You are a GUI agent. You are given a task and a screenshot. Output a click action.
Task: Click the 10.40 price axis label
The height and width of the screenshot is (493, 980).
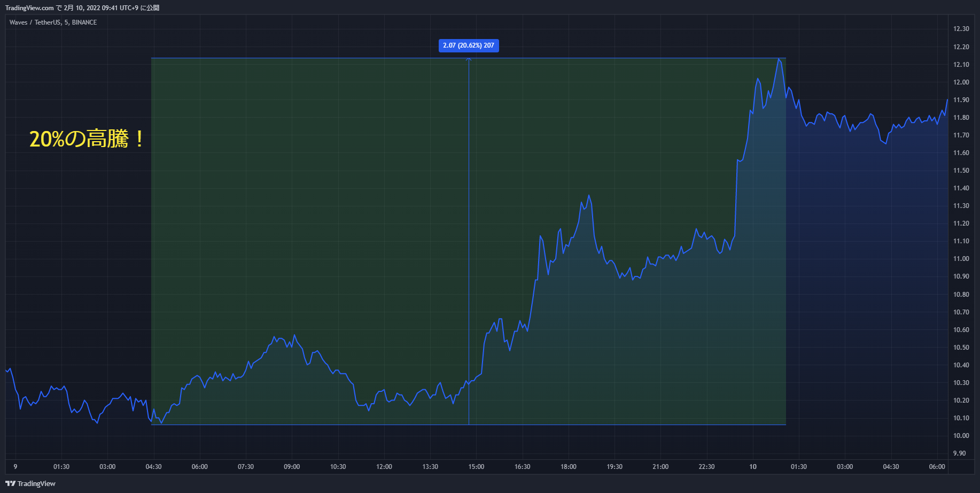coord(961,365)
